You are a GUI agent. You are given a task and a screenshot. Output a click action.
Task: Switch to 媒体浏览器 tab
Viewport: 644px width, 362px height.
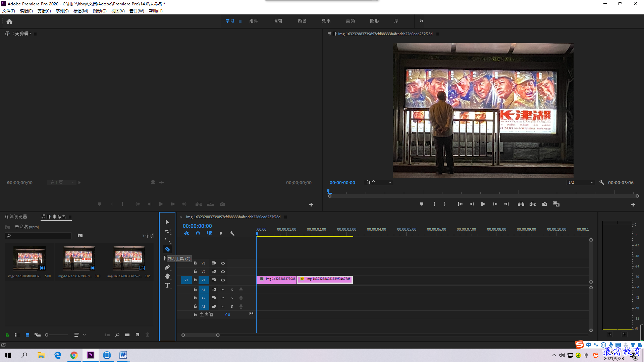coord(16,217)
